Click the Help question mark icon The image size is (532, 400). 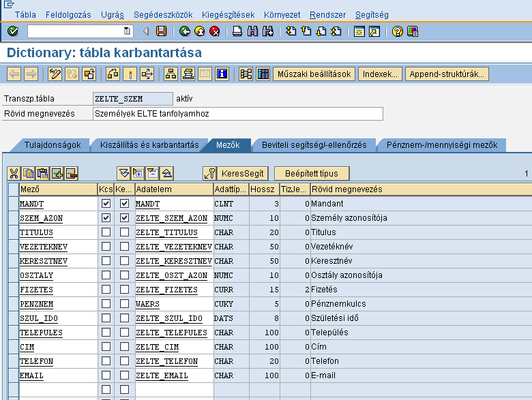(x=398, y=31)
